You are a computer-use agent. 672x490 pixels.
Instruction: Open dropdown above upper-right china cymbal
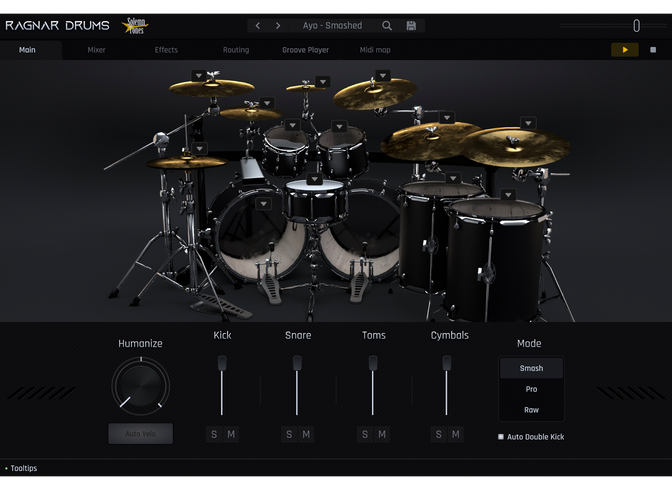click(383, 76)
